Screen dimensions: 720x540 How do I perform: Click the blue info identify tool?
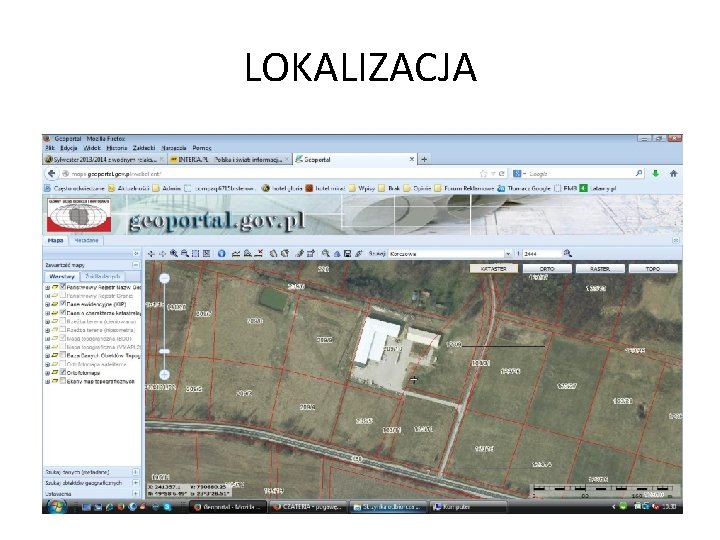coord(222,253)
